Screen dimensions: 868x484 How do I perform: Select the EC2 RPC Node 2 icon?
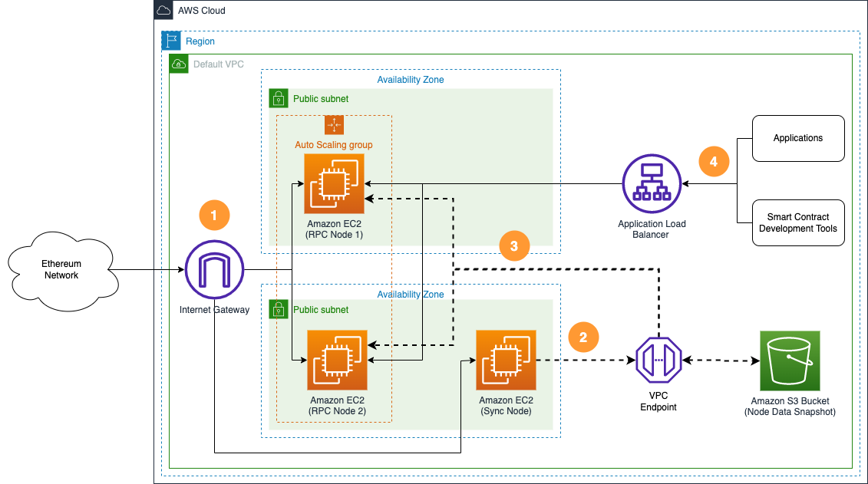point(338,361)
